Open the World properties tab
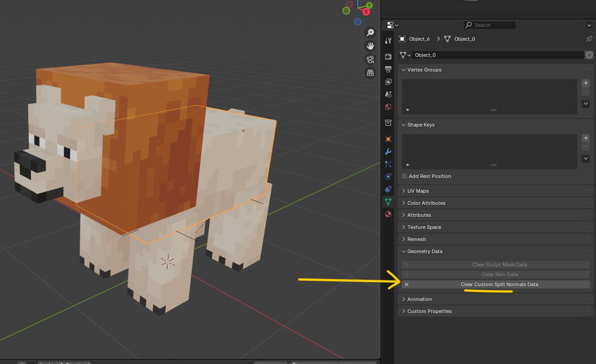The image size is (596, 364). (x=388, y=107)
